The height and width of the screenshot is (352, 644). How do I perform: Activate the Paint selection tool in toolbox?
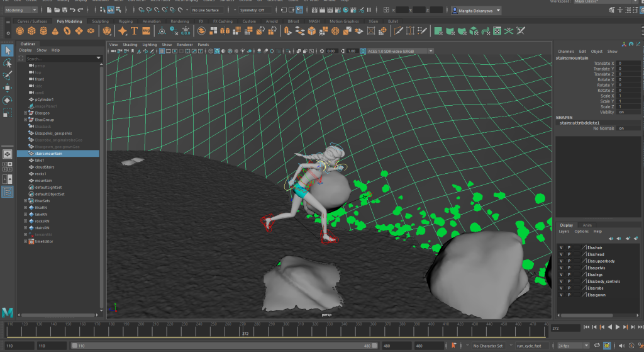pyautogui.click(x=8, y=76)
